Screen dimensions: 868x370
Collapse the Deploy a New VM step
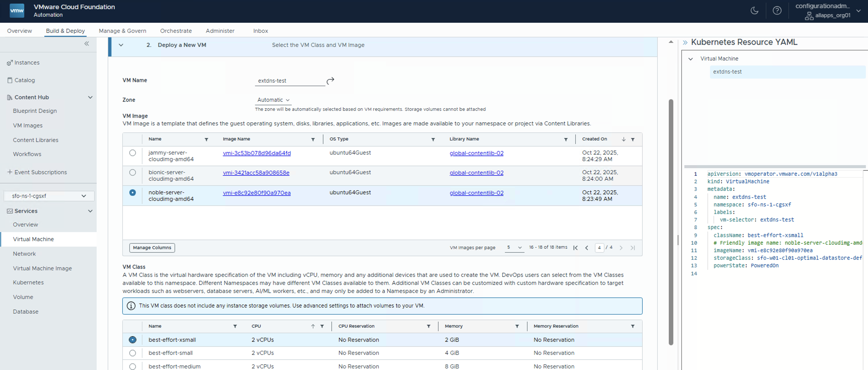pos(121,45)
